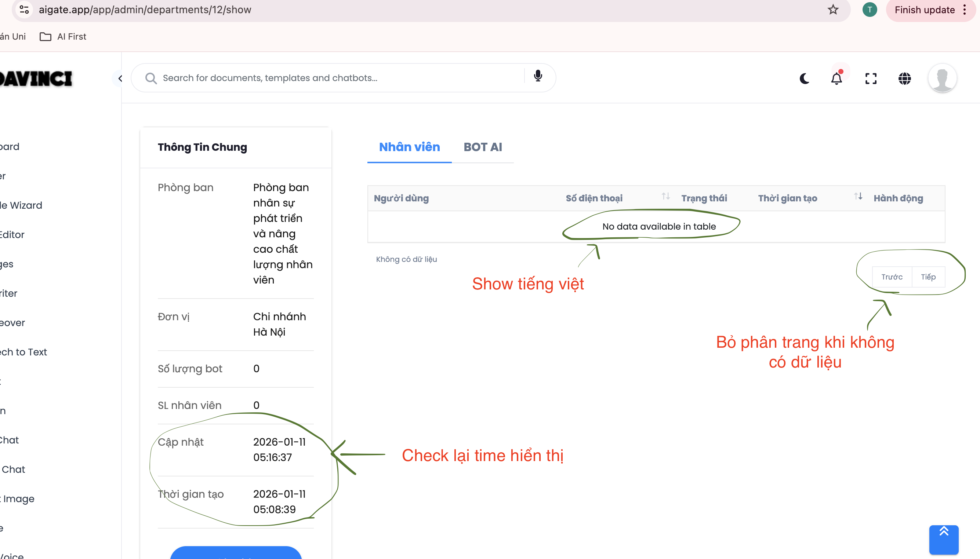The width and height of the screenshot is (980, 559).
Task: Sort by Số điện thoại column arrows
Action: pyautogui.click(x=665, y=197)
